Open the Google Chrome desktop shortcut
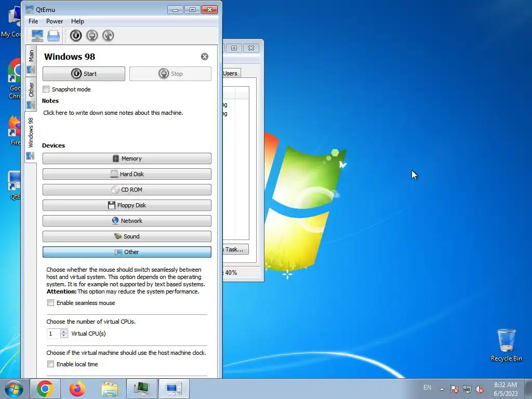532x399 pixels. point(14,79)
